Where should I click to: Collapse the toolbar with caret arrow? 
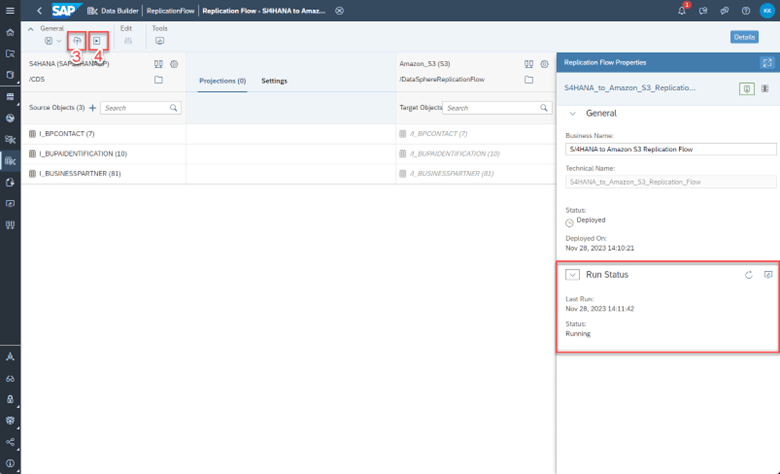[30, 29]
